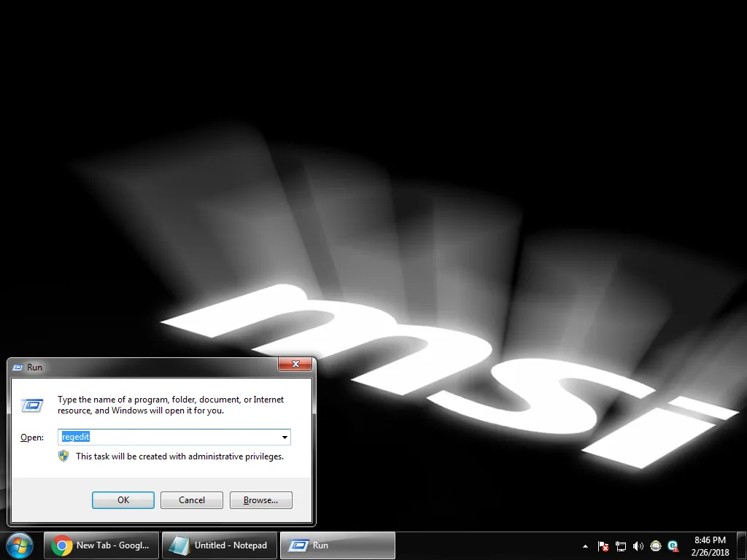
Task: Expand the Open combo box history arrow
Action: [x=285, y=437]
